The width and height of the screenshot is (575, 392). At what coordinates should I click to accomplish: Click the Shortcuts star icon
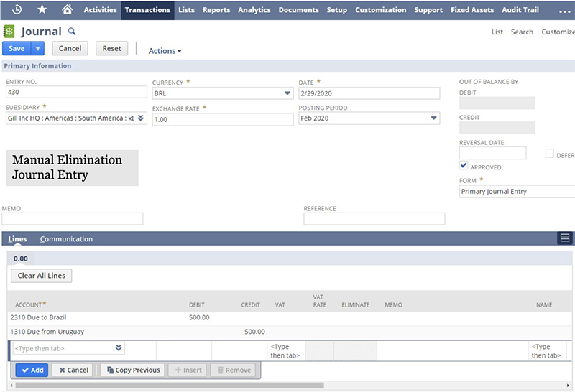(x=42, y=10)
